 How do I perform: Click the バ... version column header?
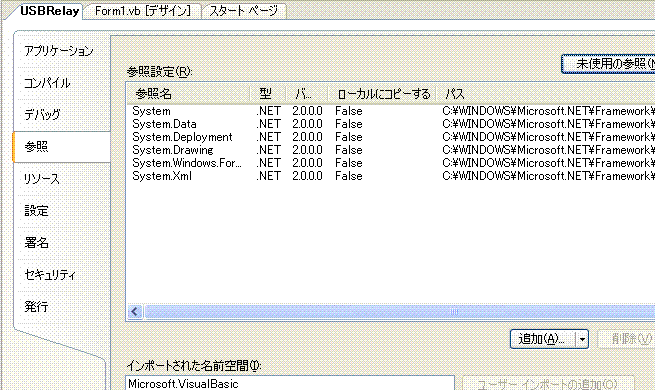point(307,94)
